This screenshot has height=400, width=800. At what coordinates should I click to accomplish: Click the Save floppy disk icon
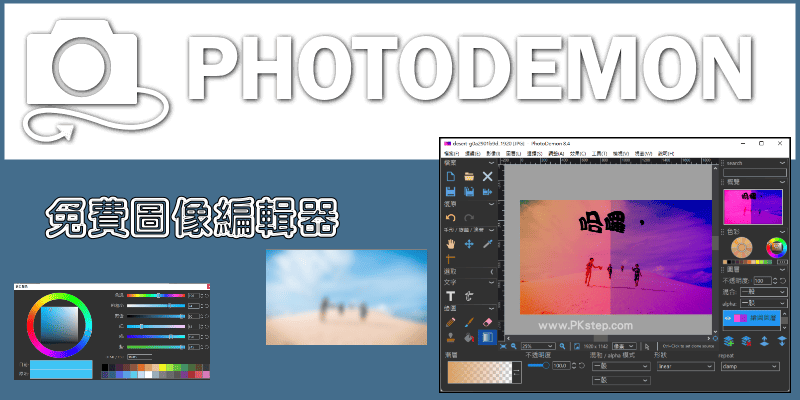[x=451, y=192]
